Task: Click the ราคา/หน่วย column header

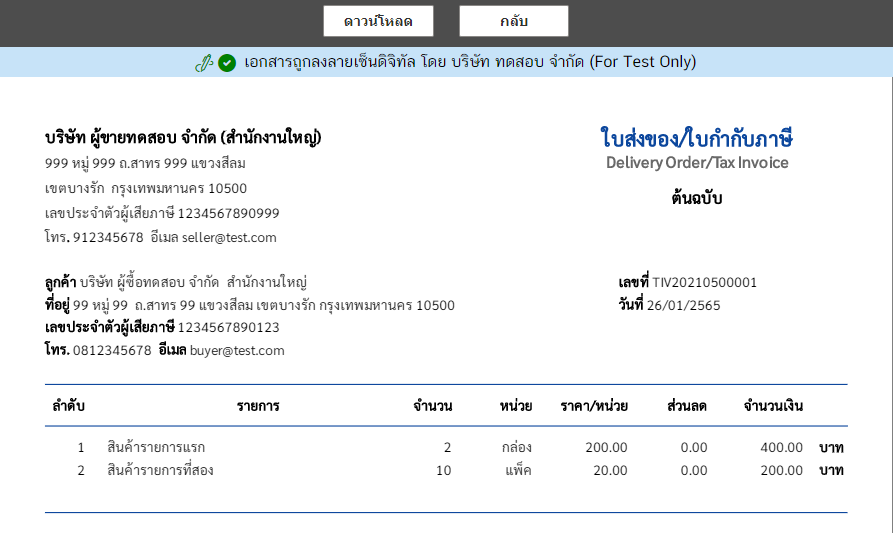Action: [x=594, y=406]
